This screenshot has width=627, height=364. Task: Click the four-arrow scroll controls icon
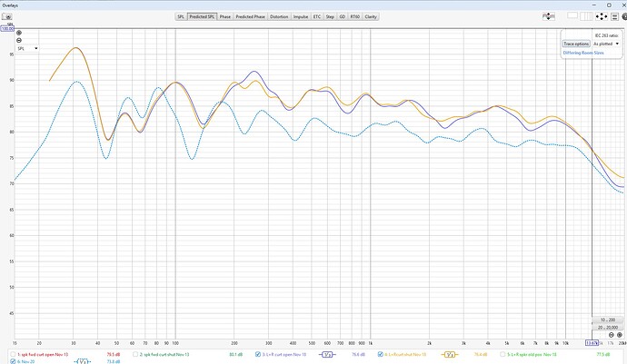[602, 16]
